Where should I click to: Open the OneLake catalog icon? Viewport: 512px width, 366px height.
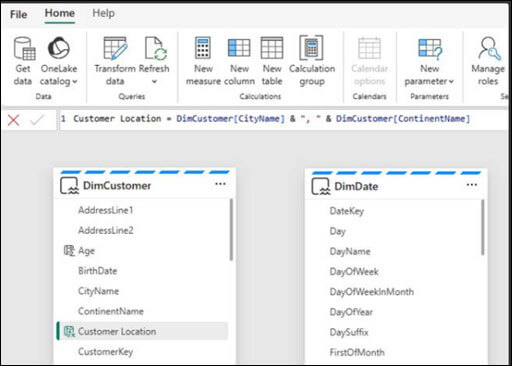click(x=59, y=48)
